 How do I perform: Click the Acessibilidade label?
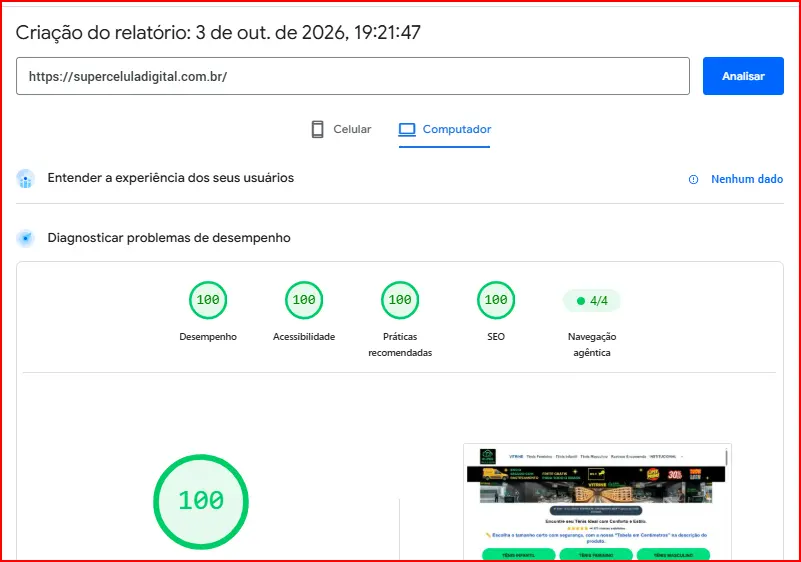click(304, 337)
